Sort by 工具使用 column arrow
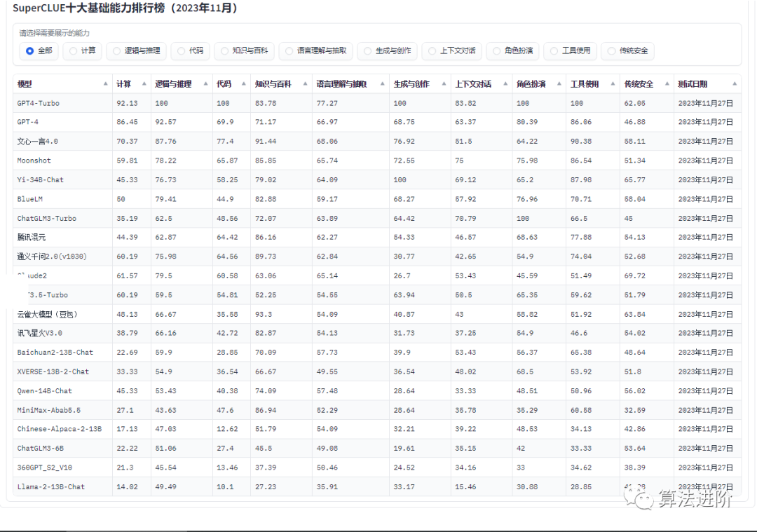757x532 pixels. pos(613,84)
